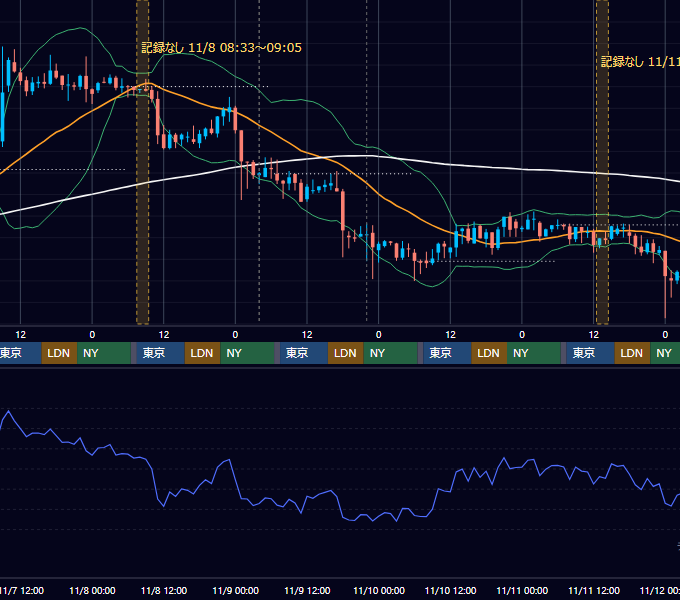Select the 記録なし 11/11 annotation label
The width and height of the screenshot is (680, 600).
tap(640, 62)
